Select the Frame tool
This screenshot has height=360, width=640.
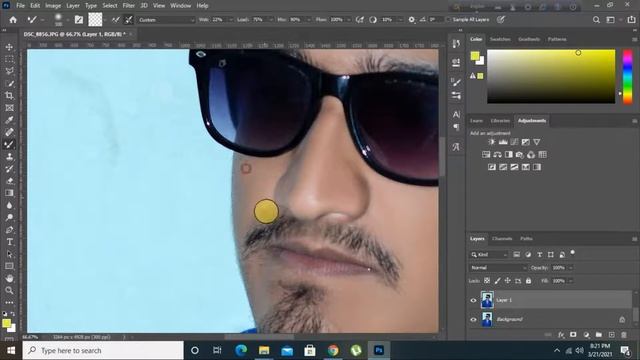coord(9,108)
